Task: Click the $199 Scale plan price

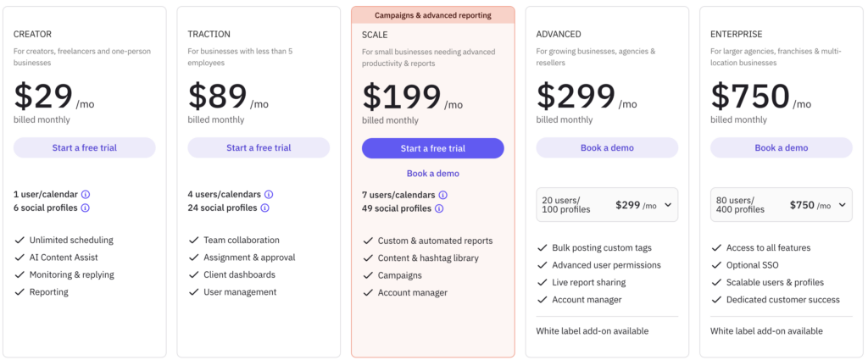Action: [402, 97]
